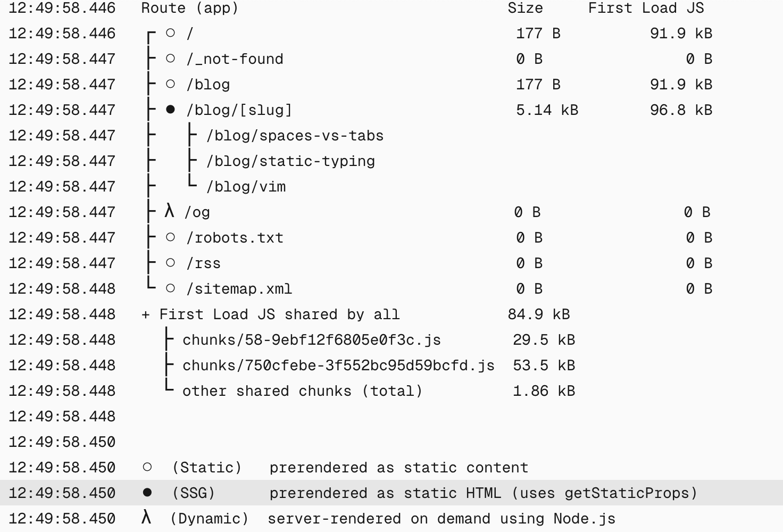Screen dimensions: 783x532
Task: Select the highlighted SSG log line timestamp
Action: click(62, 493)
